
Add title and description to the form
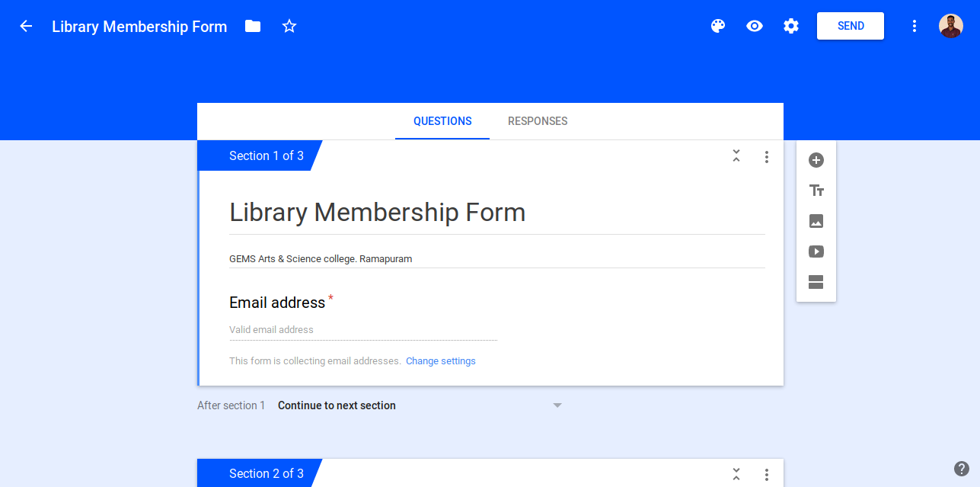pyautogui.click(x=816, y=191)
